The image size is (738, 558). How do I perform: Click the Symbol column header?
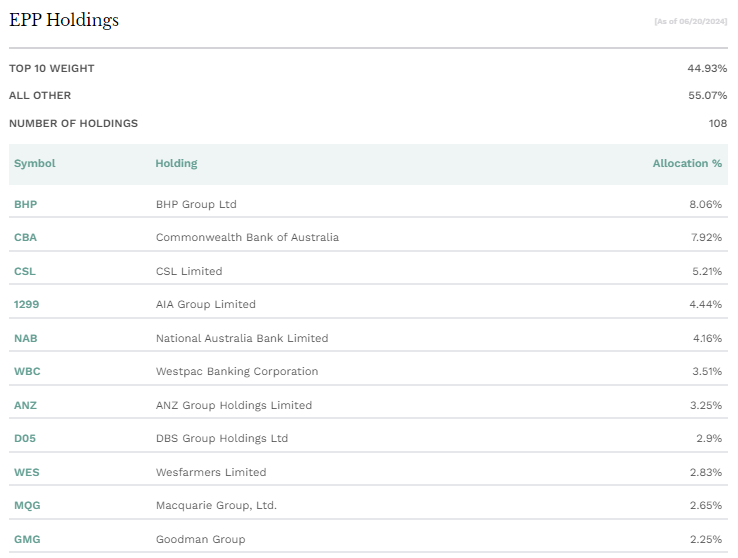35,163
